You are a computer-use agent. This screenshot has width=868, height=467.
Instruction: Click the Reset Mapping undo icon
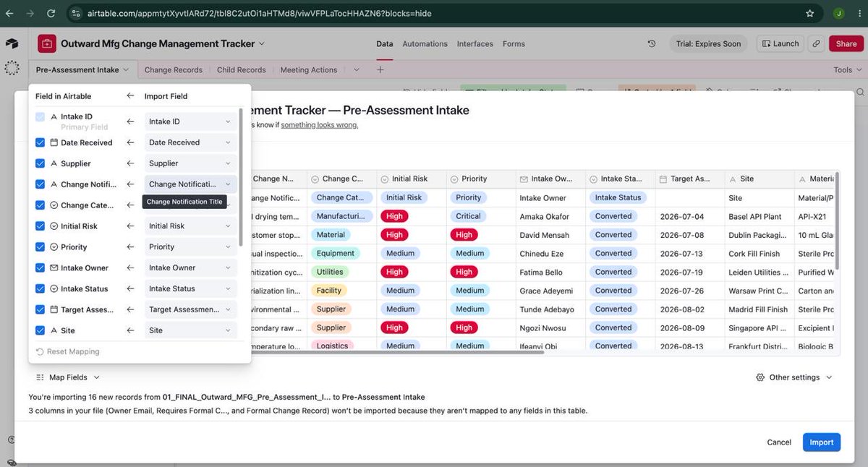click(40, 351)
